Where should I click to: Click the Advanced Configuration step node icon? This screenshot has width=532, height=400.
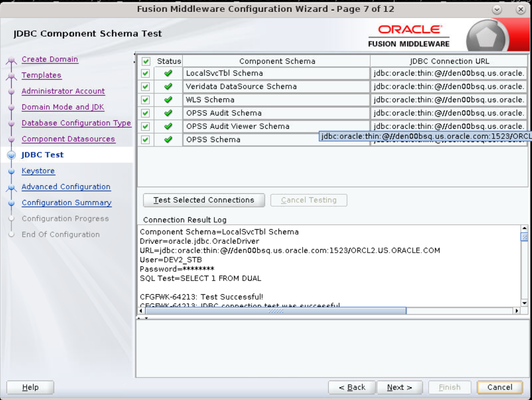pyautogui.click(x=11, y=188)
